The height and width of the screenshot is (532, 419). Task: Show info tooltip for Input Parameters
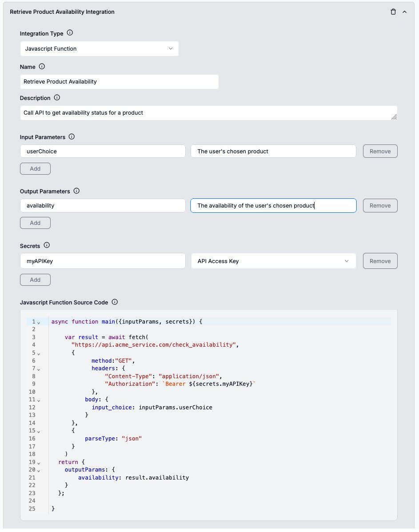[x=72, y=137]
